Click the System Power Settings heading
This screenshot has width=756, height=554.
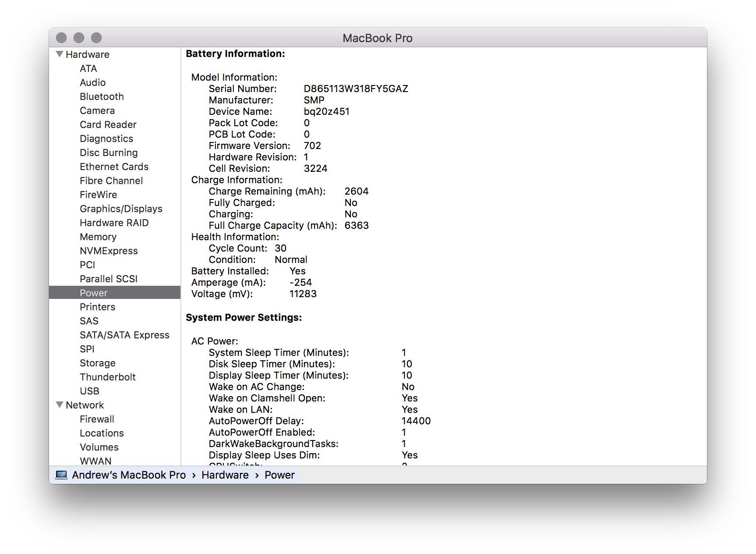244,317
